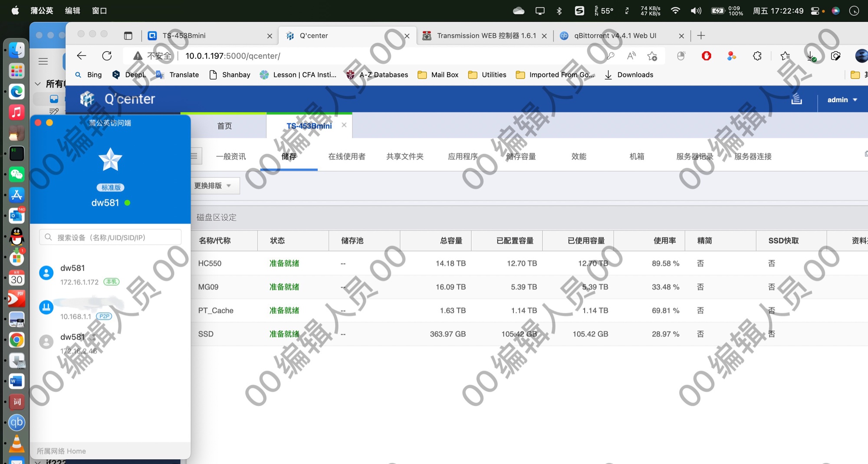Open the 应用程序 section

tap(463, 156)
